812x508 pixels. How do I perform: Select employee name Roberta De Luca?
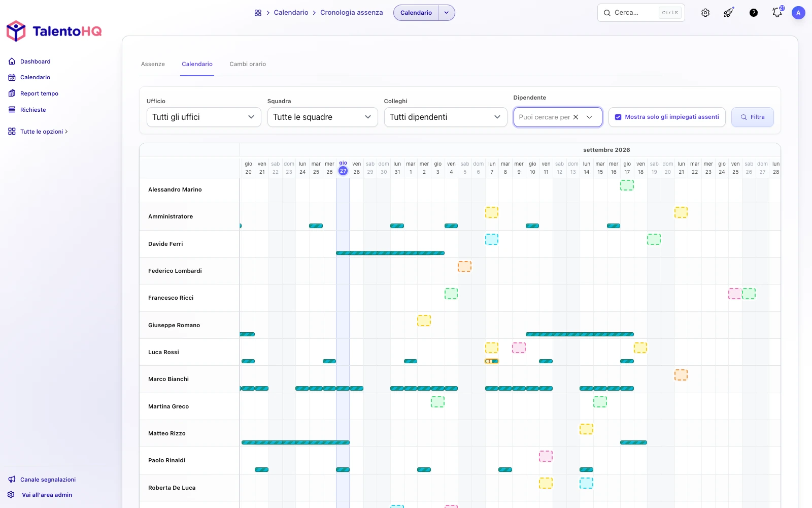tap(172, 488)
